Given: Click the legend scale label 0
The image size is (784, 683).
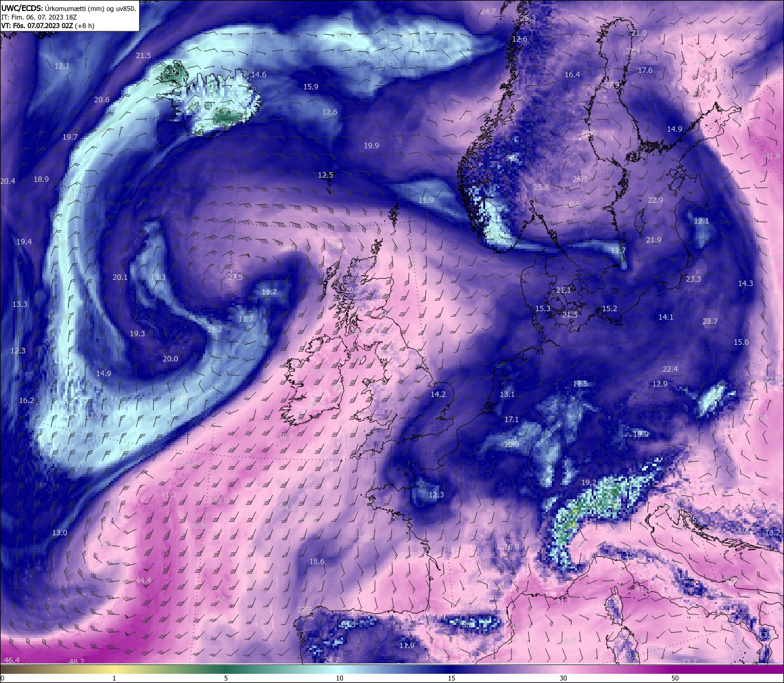Looking at the screenshot, I should coord(2,679).
